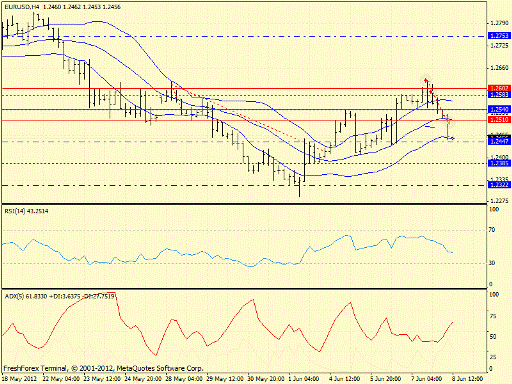Click the 1.2790 value on the price axis

499,23
